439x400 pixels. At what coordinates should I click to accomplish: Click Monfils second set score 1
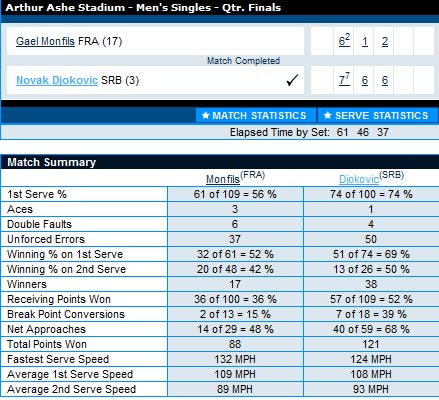365,42
